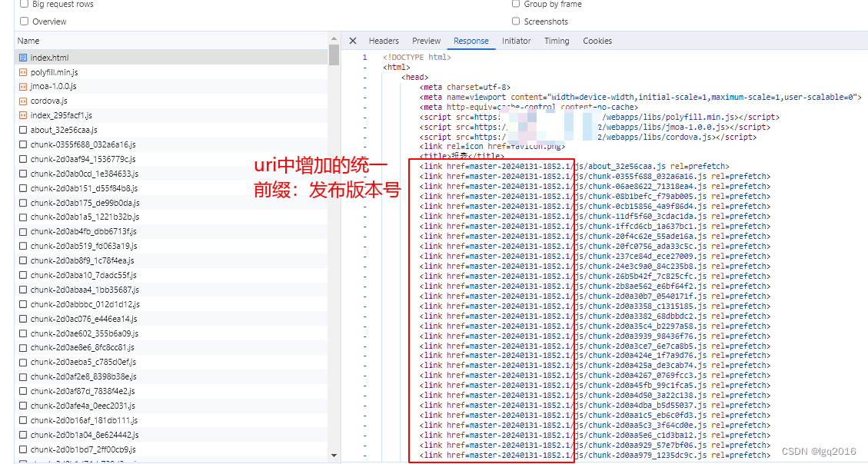Toggle the Overview checkbox
Image resolution: width=868 pixels, height=464 pixels.
(24, 21)
